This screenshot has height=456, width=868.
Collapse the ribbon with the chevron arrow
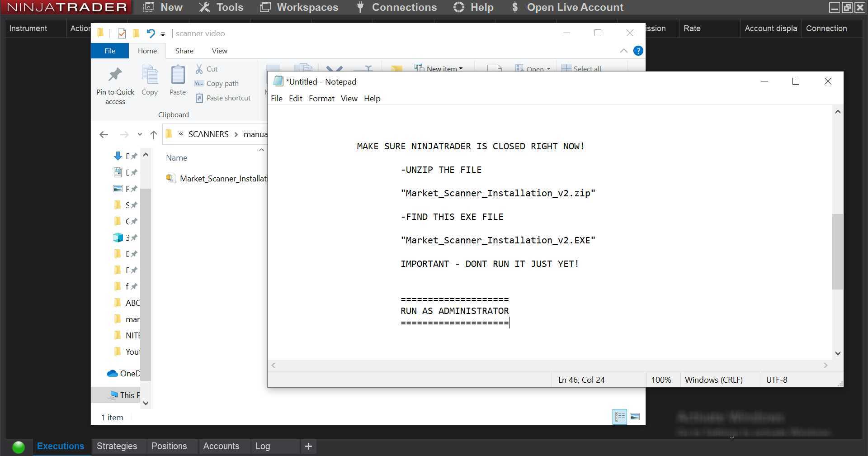pyautogui.click(x=623, y=51)
